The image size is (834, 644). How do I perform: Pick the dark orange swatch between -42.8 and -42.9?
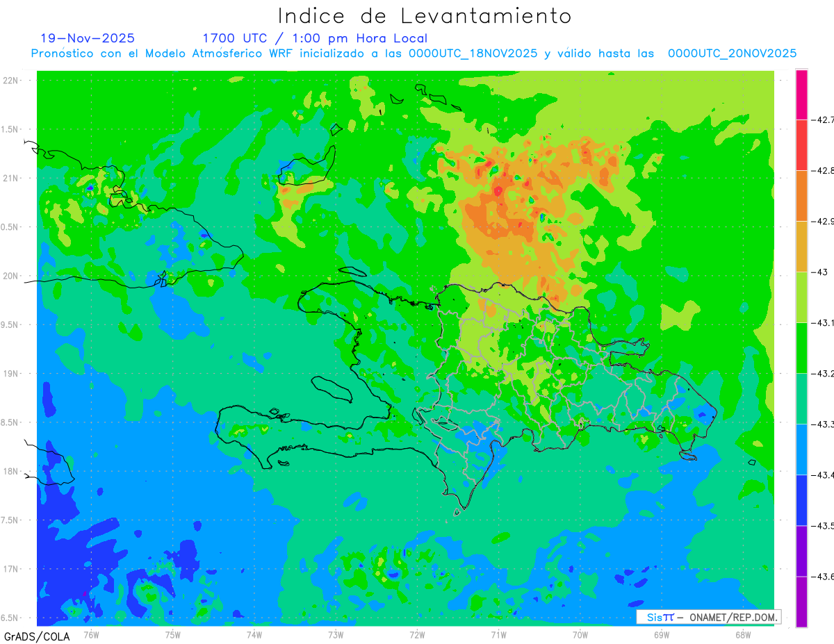click(801, 196)
